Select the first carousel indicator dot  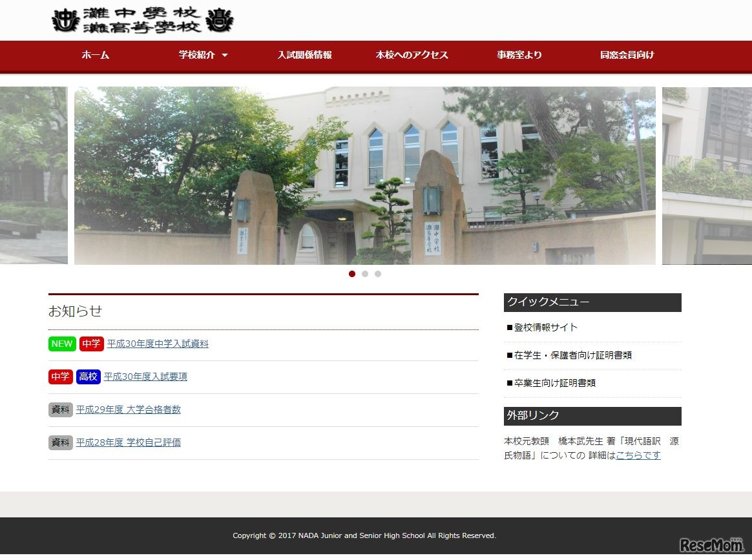[352, 274]
